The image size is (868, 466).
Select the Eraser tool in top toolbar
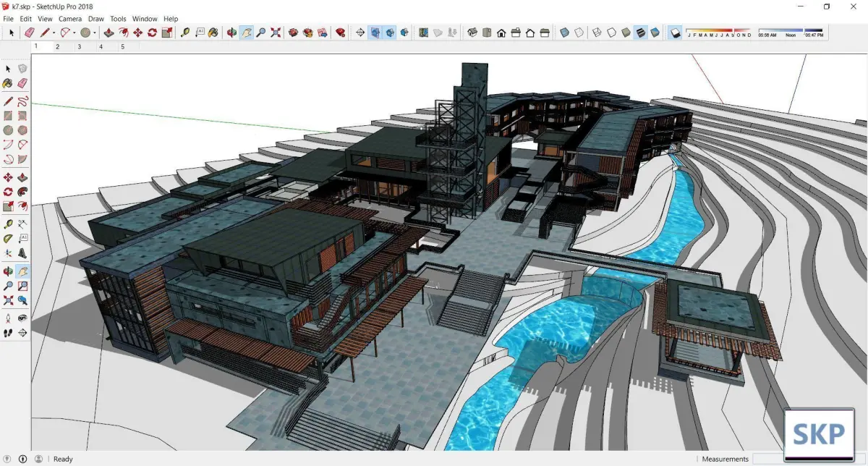point(29,33)
